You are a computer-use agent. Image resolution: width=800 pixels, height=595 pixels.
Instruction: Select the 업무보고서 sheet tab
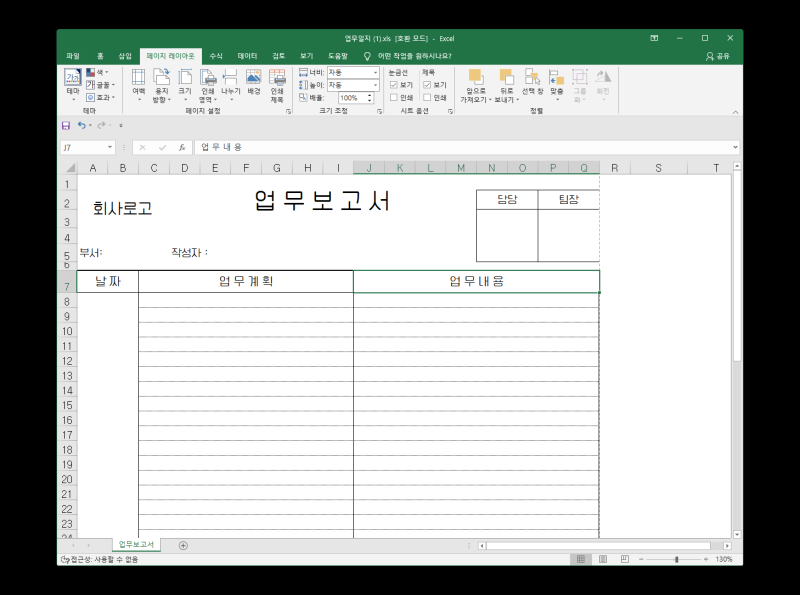click(136, 545)
